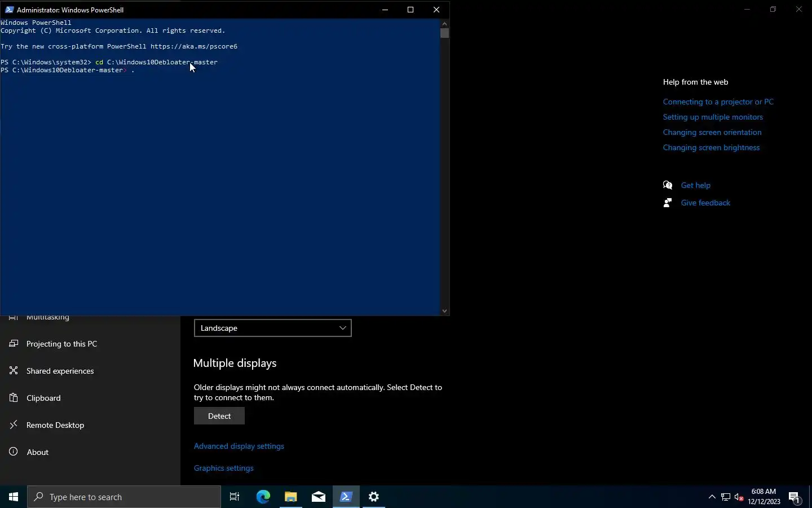Click the Projecting to this PC icon
Viewport: 812px width, 508px height.
click(14, 343)
